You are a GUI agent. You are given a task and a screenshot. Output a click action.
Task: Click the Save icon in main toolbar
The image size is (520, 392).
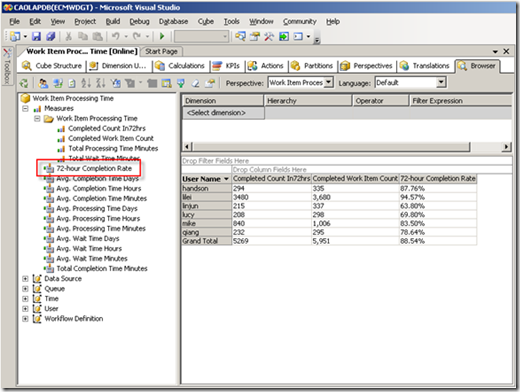[36, 36]
